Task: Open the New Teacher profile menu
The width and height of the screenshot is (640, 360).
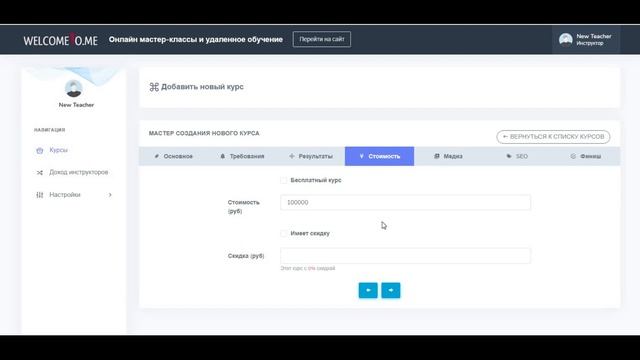Action: click(x=586, y=40)
